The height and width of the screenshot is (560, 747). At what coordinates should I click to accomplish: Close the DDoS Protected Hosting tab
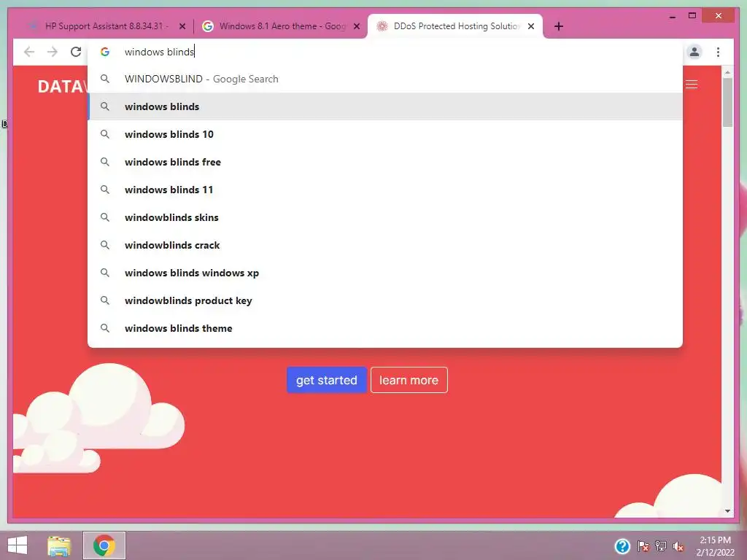[531, 26]
